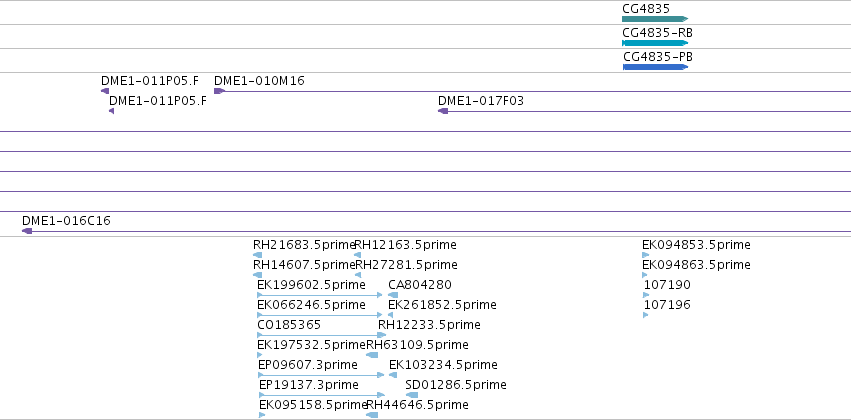Viewport: 851px width, 420px height.
Task: Click the CA804280 label
Action: click(420, 285)
